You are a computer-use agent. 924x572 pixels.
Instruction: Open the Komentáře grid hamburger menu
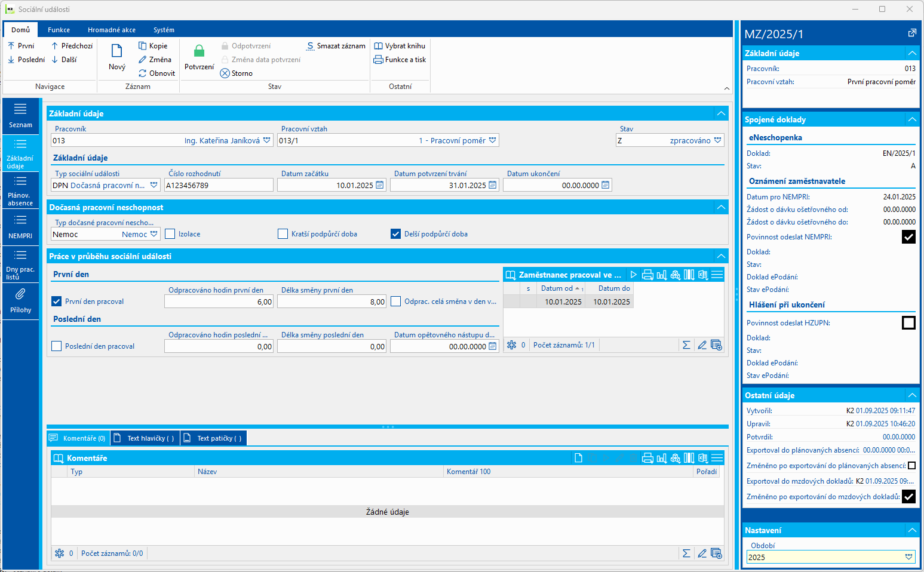717,458
